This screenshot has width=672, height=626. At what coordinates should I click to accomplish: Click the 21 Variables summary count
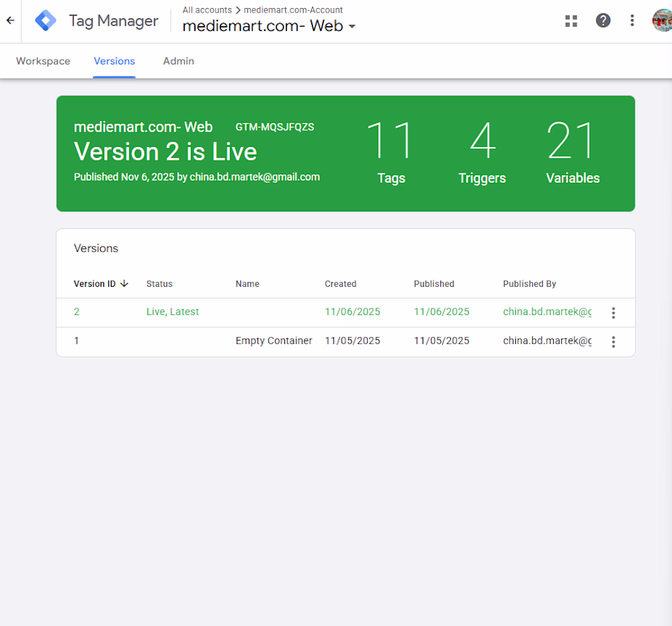(573, 152)
